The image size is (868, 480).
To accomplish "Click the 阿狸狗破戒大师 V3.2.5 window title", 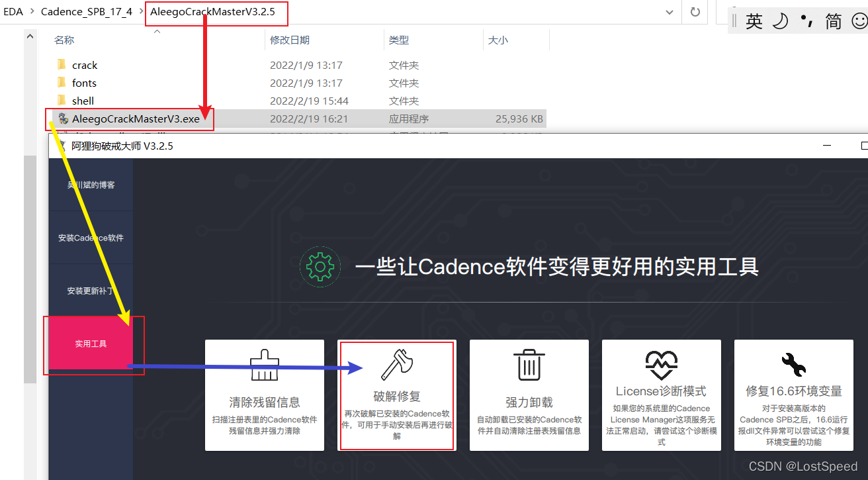I will coord(122,146).
